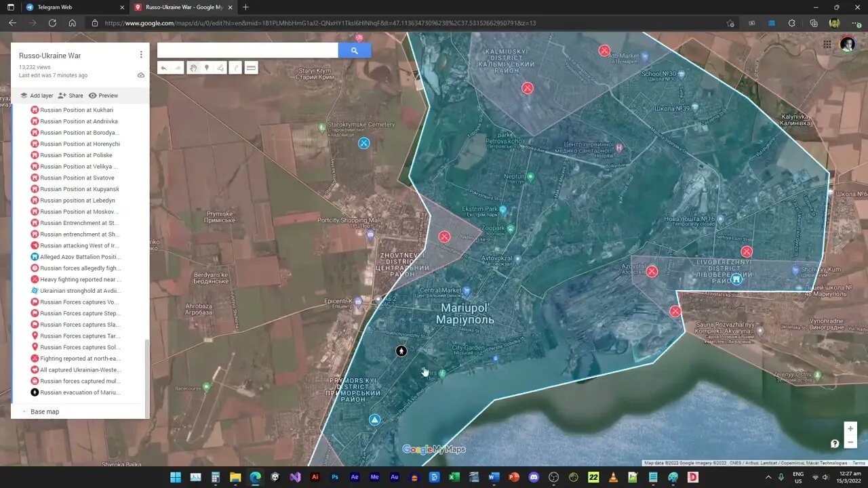Click the Redo arrow in map toolbar
The width and height of the screenshot is (868, 488).
pyautogui.click(x=178, y=68)
